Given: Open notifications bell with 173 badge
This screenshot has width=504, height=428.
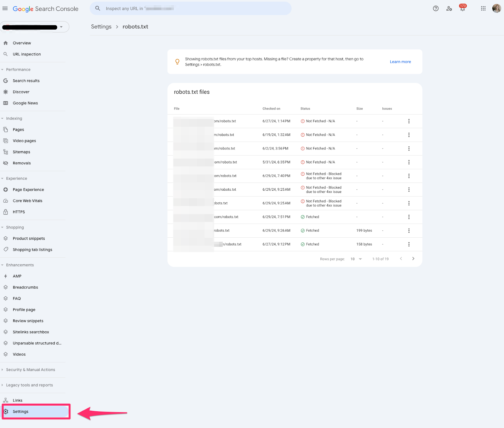Looking at the screenshot, I should (x=462, y=8).
